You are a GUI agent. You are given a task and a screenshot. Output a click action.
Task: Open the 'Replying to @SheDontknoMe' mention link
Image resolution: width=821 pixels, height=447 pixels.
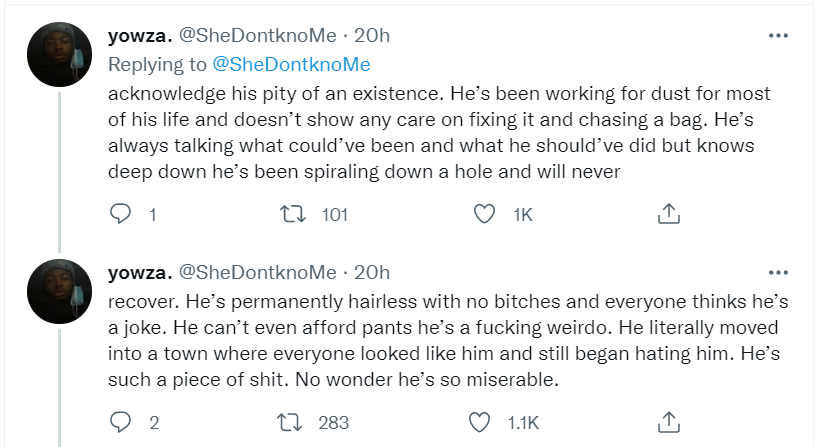tap(291, 65)
